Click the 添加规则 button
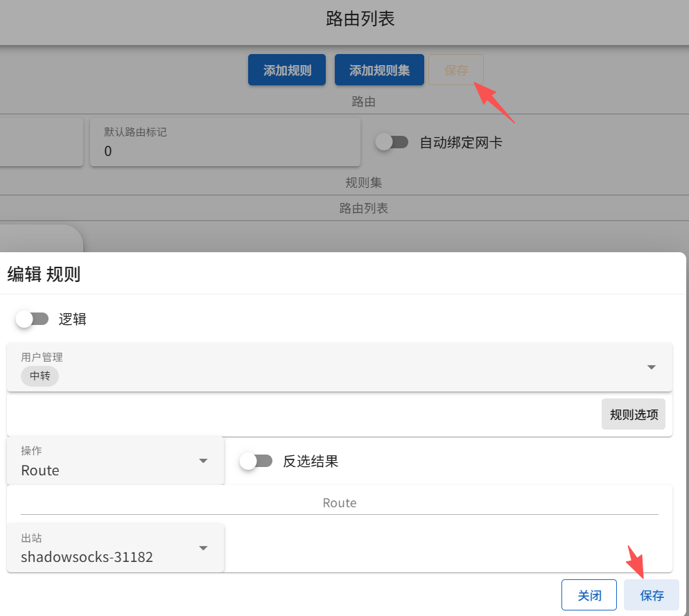Viewport: 689px width, 616px height. coord(287,70)
